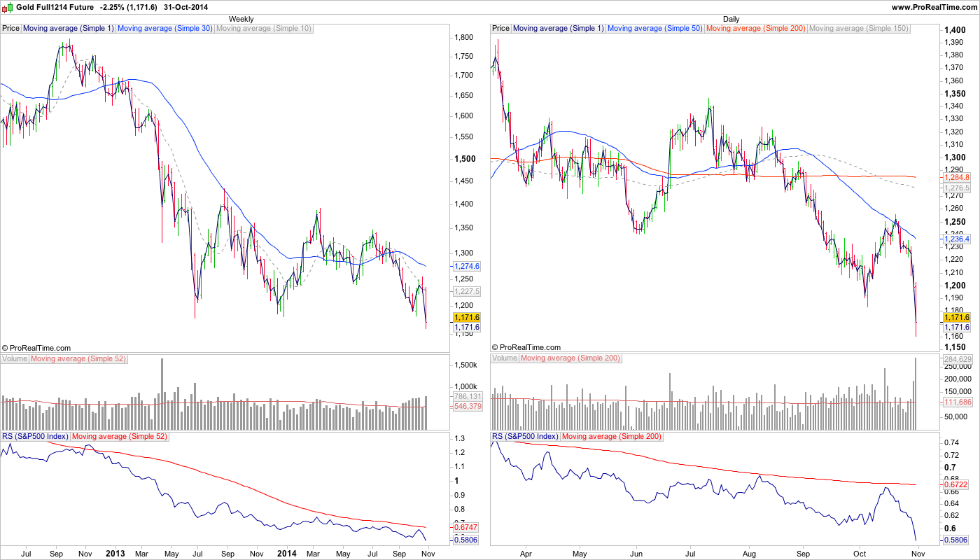980x560 pixels.
Task: Click the 284,629 volume value
Action: [x=958, y=359]
